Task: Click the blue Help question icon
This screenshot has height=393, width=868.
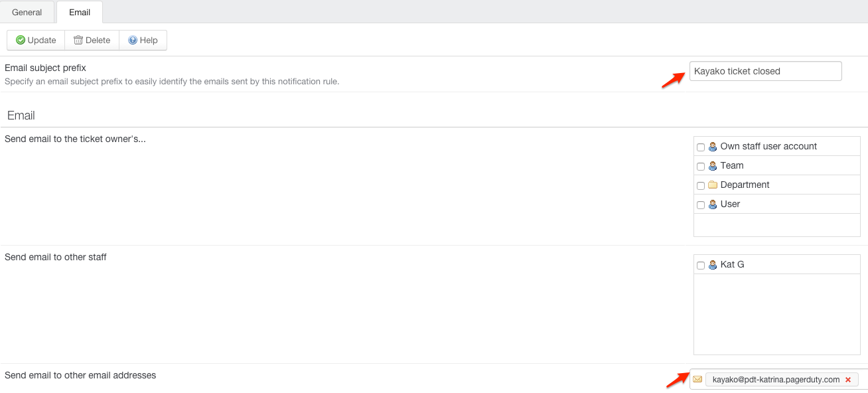Action: point(133,40)
